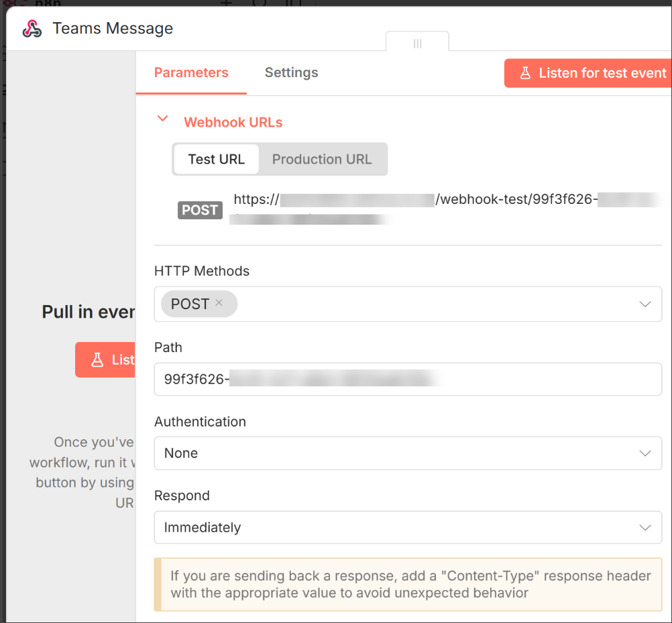Screen dimensions: 672x623
Task: Remove the POST tag using its x icon
Action: (x=219, y=303)
